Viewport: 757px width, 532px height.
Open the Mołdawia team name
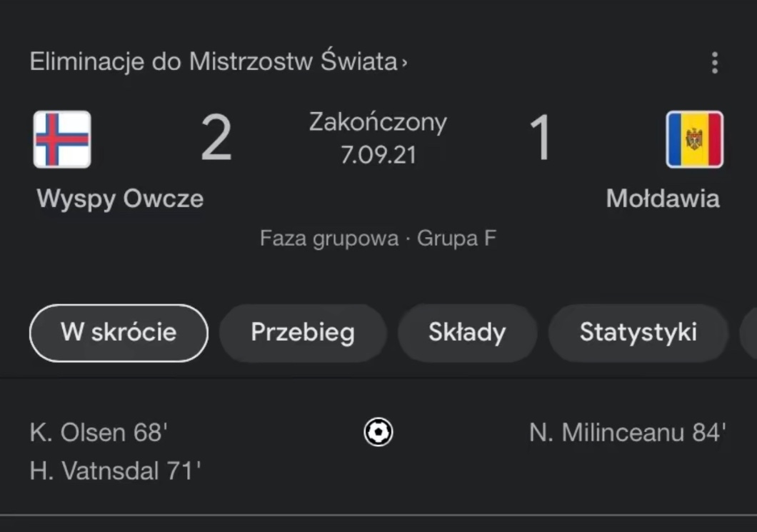point(663,199)
